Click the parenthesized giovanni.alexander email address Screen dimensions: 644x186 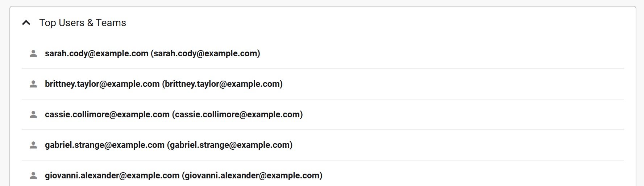[x=252, y=176]
